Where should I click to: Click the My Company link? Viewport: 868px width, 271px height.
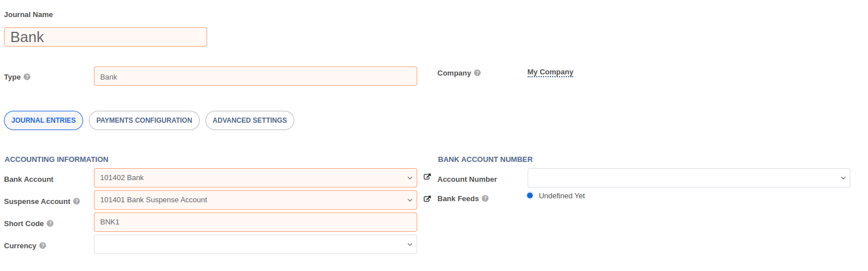tap(550, 72)
